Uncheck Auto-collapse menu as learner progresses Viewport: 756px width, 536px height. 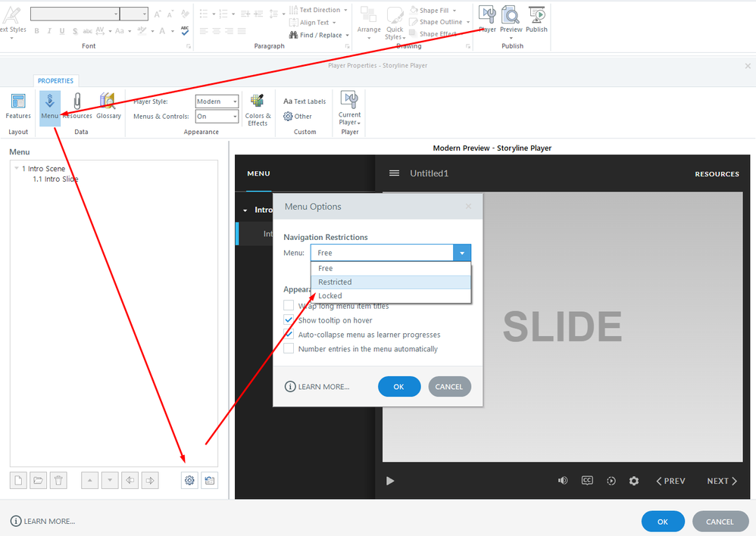coord(289,334)
